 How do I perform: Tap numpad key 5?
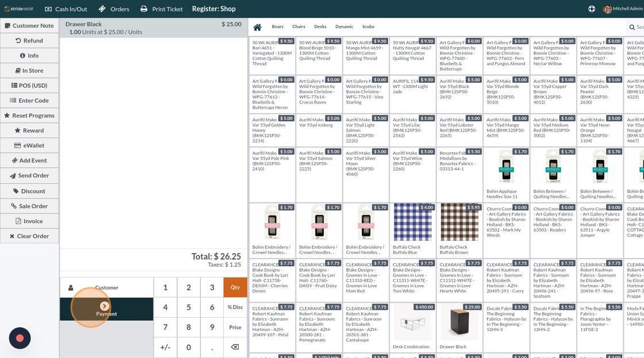click(x=189, y=307)
